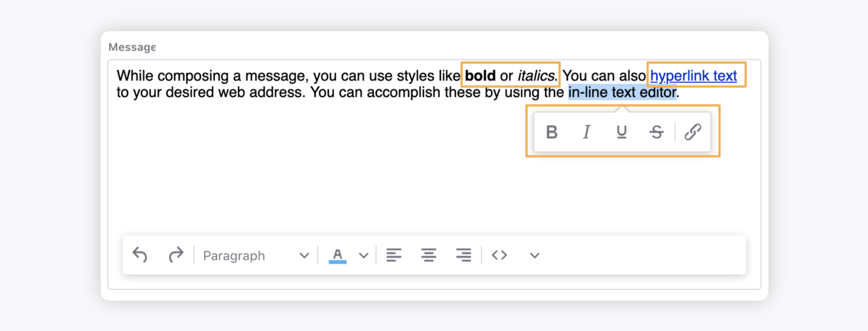This screenshot has height=331, width=868.
Task: Apply Italic in the inline popup
Action: [586, 132]
